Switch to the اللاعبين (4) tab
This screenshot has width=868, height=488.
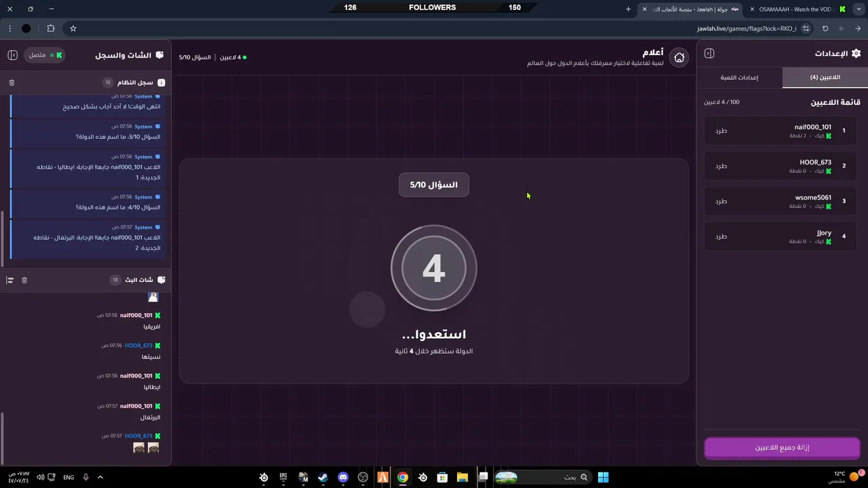pos(825,77)
